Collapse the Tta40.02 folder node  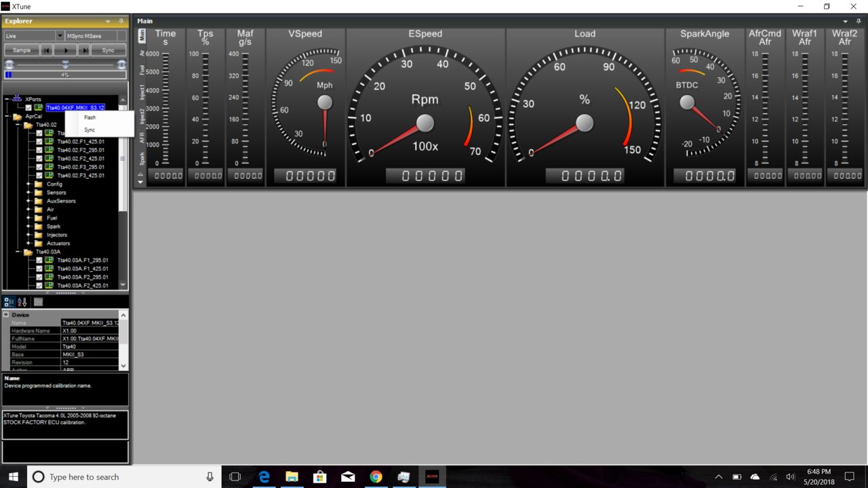(18, 125)
